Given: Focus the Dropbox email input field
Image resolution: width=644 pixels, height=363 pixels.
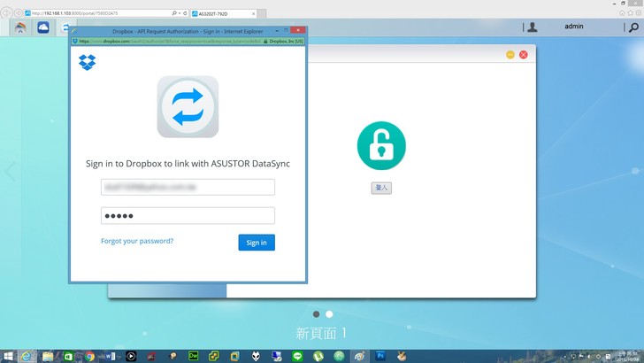Looking at the screenshot, I should pos(188,187).
